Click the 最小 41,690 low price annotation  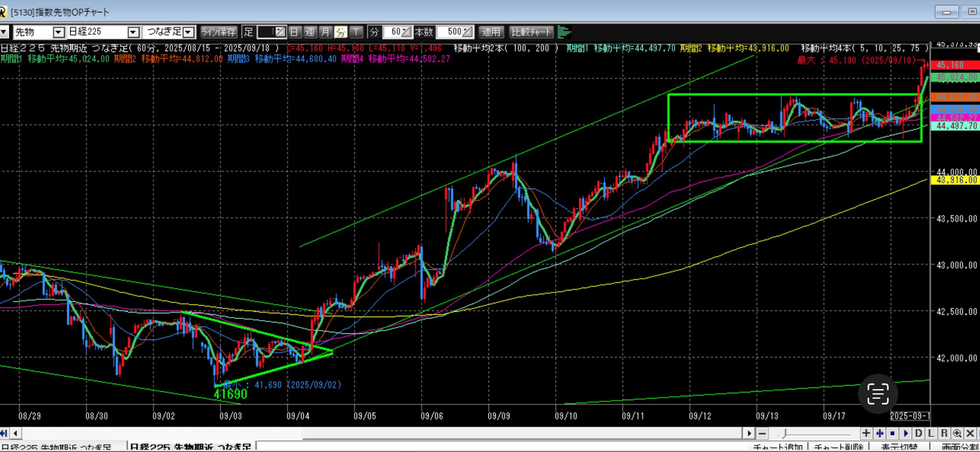point(282,385)
